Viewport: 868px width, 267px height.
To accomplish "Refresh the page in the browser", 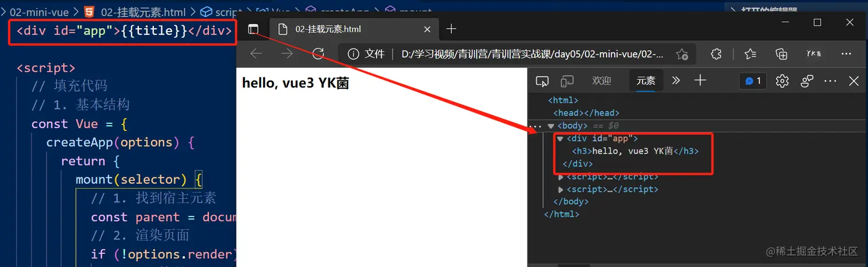I will point(318,54).
